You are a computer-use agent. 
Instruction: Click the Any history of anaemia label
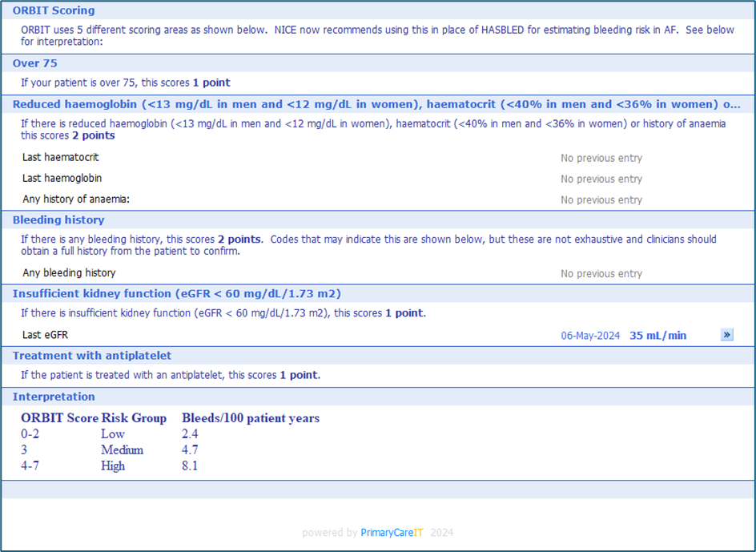click(x=76, y=199)
